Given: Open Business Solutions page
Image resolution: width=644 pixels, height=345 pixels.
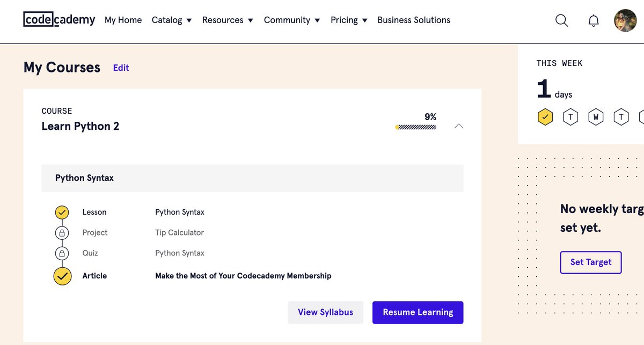Looking at the screenshot, I should [414, 20].
